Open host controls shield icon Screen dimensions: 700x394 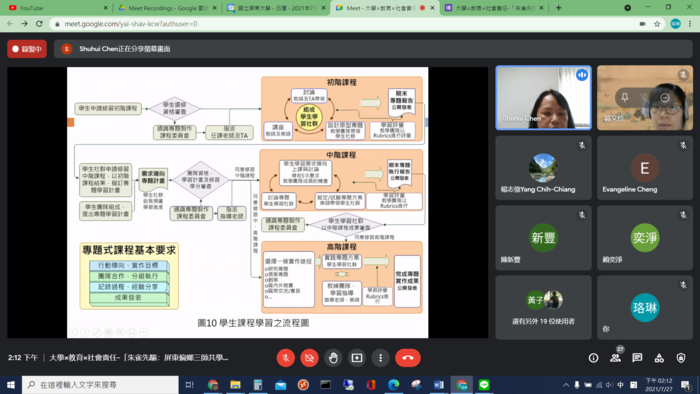point(681,358)
